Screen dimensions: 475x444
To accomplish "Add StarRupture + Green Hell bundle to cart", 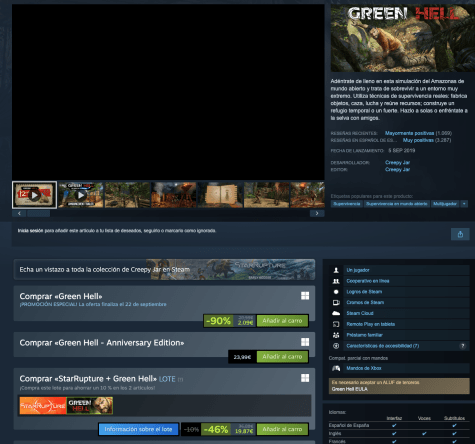I will 282,429.
